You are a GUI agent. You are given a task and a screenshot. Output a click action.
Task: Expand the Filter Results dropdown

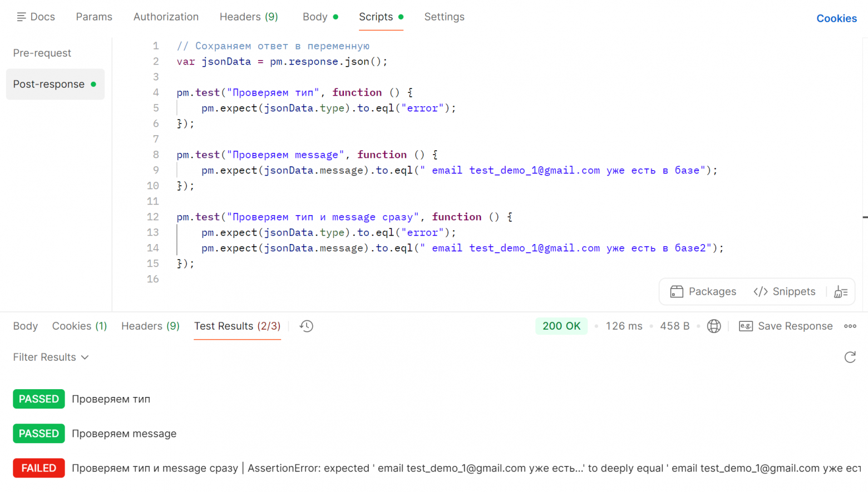tap(51, 357)
